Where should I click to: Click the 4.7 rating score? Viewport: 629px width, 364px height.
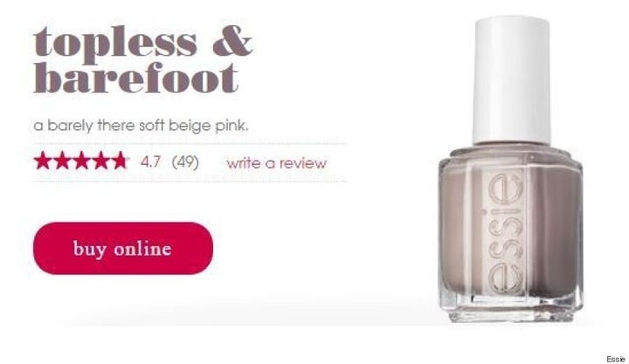150,162
